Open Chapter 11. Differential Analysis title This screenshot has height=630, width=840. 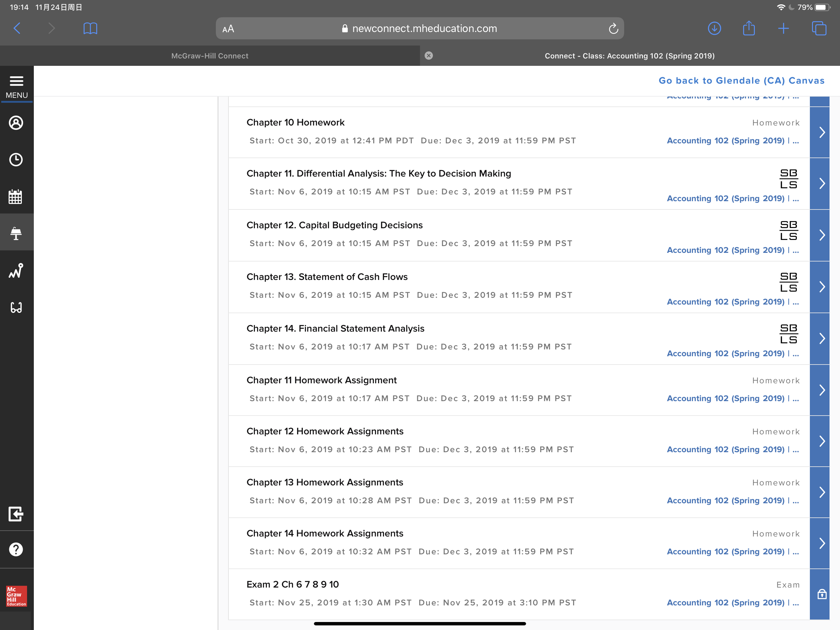point(378,173)
